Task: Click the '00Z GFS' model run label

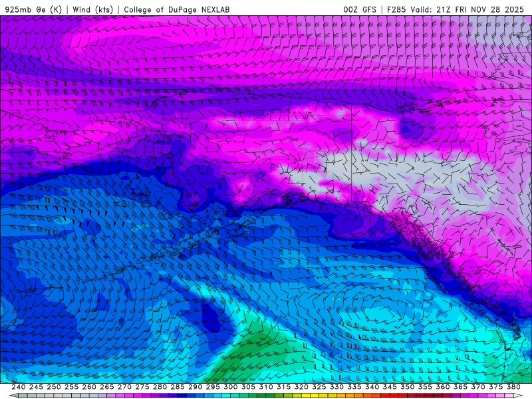Action: coord(360,9)
